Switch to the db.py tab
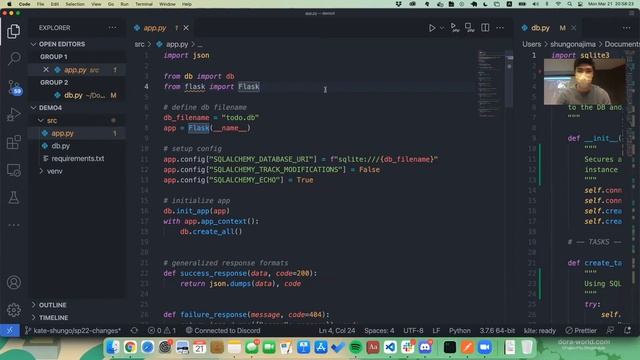This screenshot has height=360, width=640. pos(540,28)
